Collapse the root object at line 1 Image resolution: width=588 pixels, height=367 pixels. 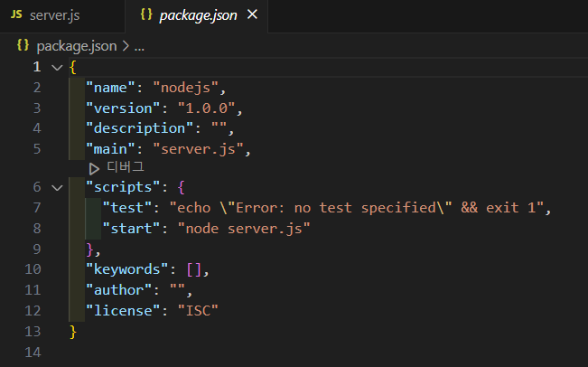click(x=57, y=68)
